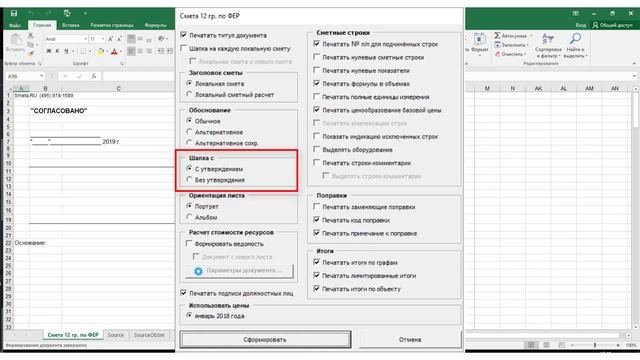Screen dimensions: 640x360
Task: Open the SourceObSm sheet tab
Action: tap(149, 335)
